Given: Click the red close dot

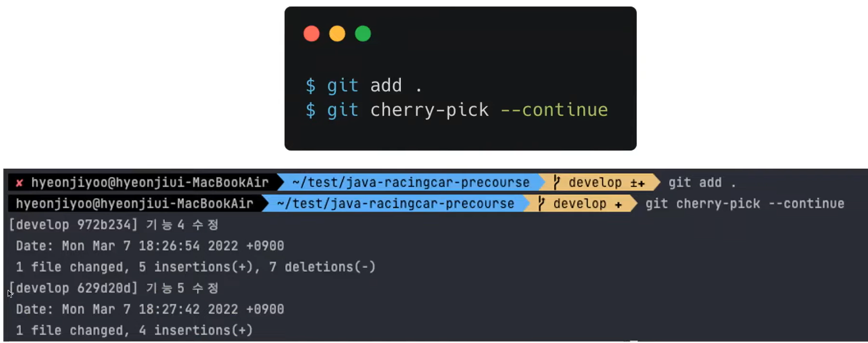Looking at the screenshot, I should tap(311, 34).
